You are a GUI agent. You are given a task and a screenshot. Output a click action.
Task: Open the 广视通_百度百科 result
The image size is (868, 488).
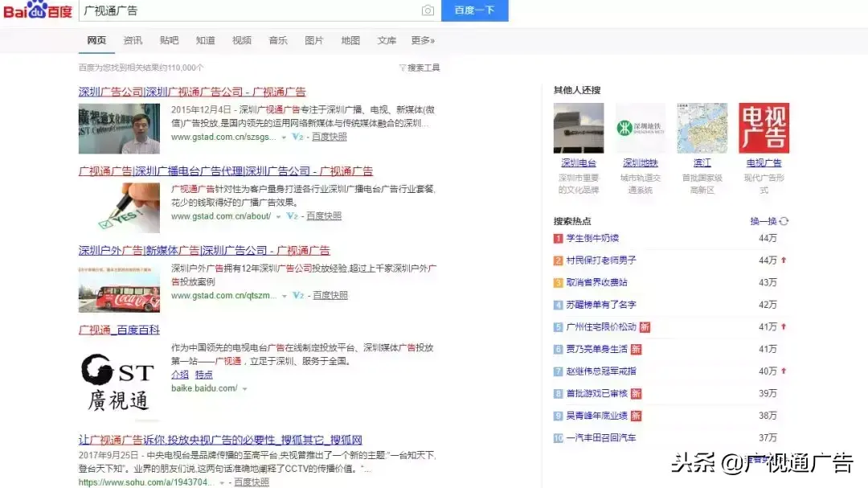click(x=119, y=330)
